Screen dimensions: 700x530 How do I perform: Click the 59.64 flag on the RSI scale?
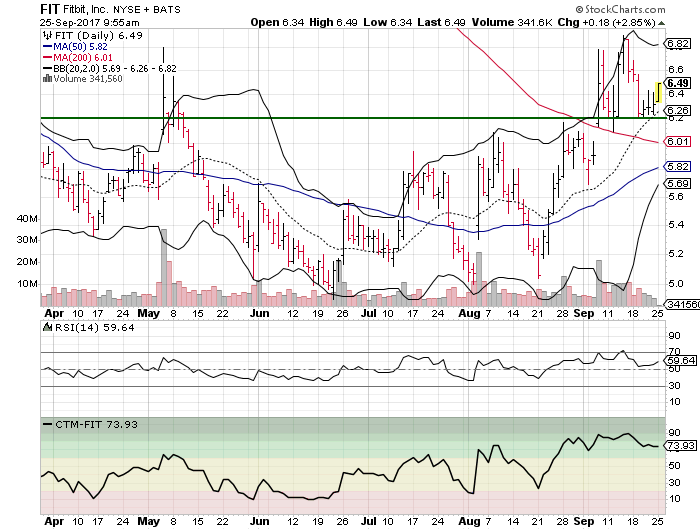[x=680, y=360]
